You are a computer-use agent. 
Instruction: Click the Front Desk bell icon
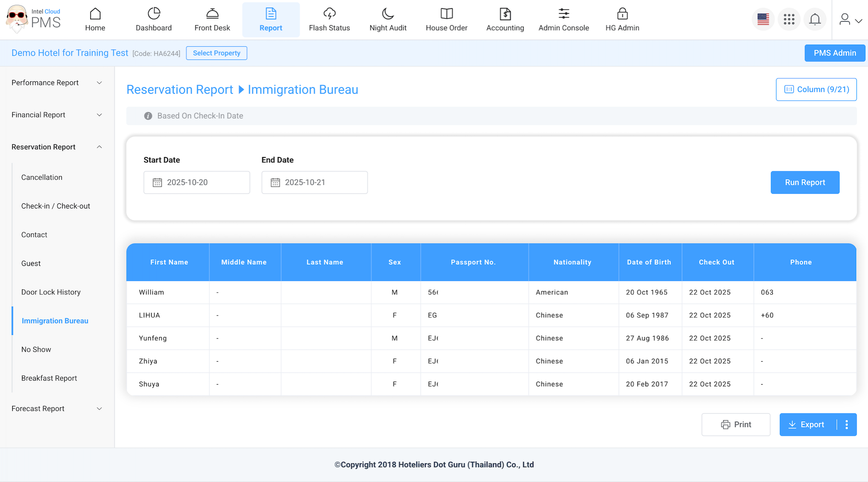pos(212,14)
